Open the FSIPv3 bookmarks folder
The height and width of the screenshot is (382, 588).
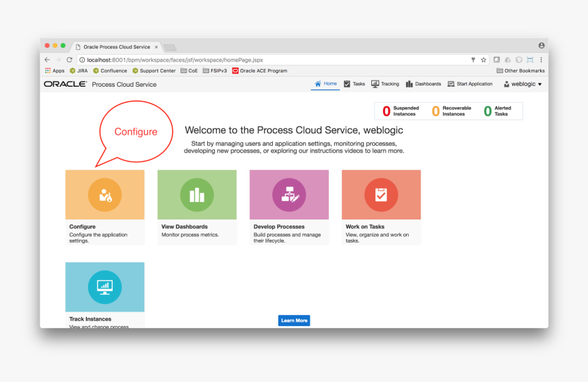pyautogui.click(x=215, y=70)
